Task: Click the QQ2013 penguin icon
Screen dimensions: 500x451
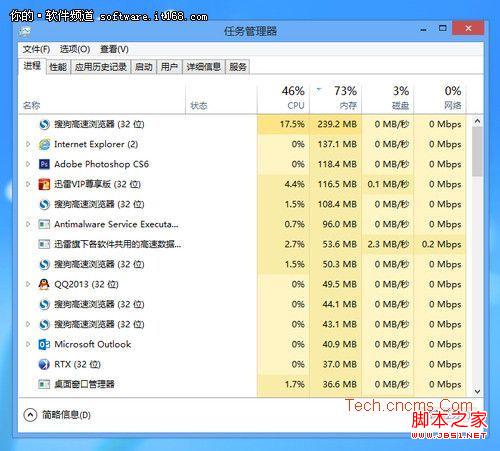Action: (44, 284)
